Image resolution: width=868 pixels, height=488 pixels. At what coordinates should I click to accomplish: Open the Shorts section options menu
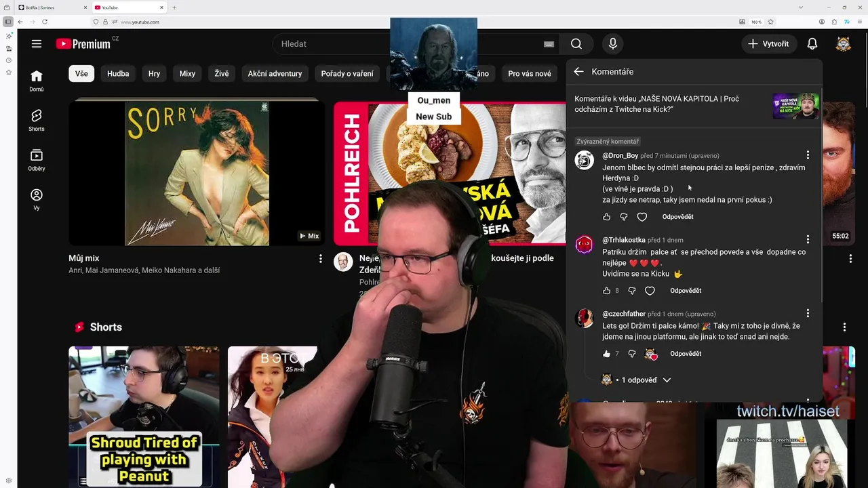click(844, 327)
